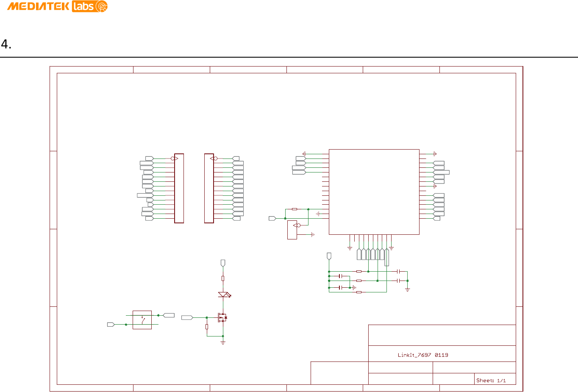
Task: Click the MOSFET transistor symbol
Action: pyautogui.click(x=222, y=317)
